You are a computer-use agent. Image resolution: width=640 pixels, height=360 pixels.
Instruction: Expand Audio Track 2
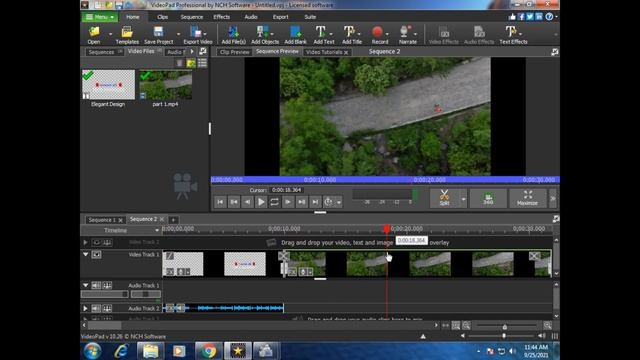click(x=85, y=309)
